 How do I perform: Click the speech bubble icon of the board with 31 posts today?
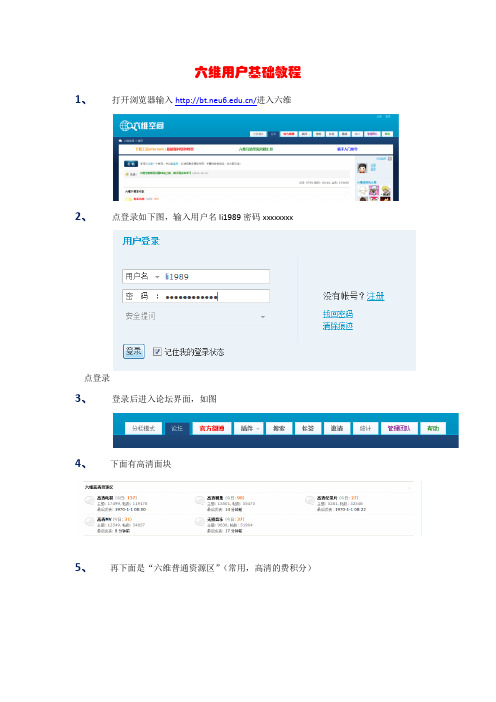[90, 521]
